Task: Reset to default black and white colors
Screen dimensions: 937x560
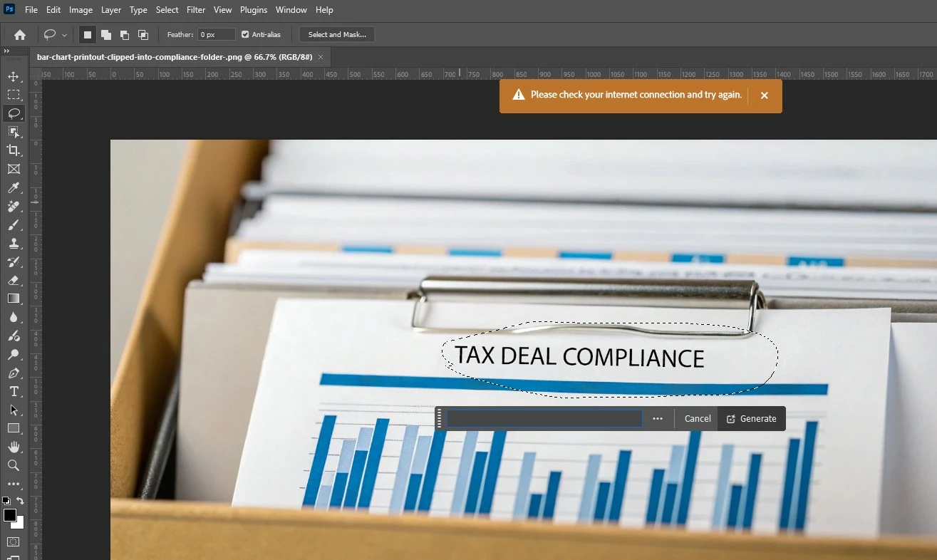Action: coord(6,501)
